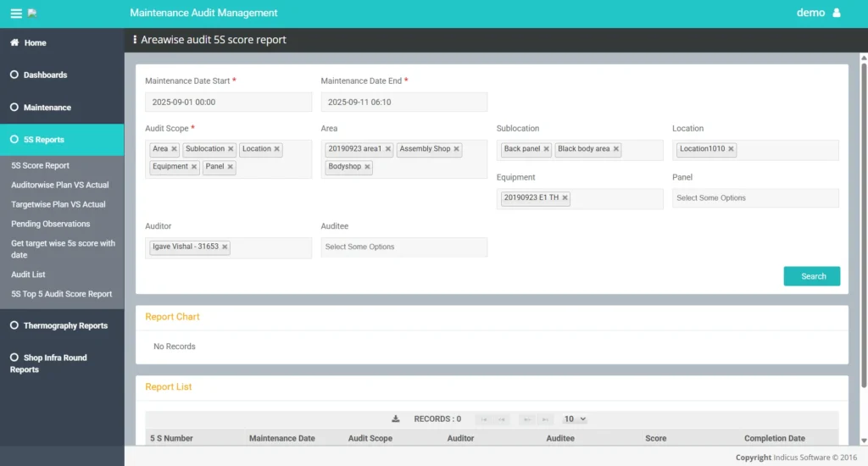Remove the Area tag from Audit Scope
Screen dimensions: 868x466
(x=174, y=149)
